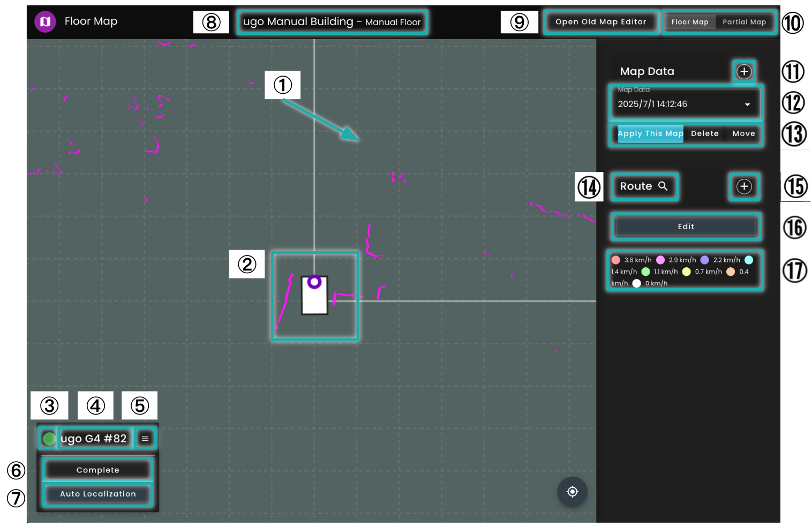Screen dimensions: 812x527
Task: Click the pink 2.9 km/h speed swatch
Action: coord(660,259)
